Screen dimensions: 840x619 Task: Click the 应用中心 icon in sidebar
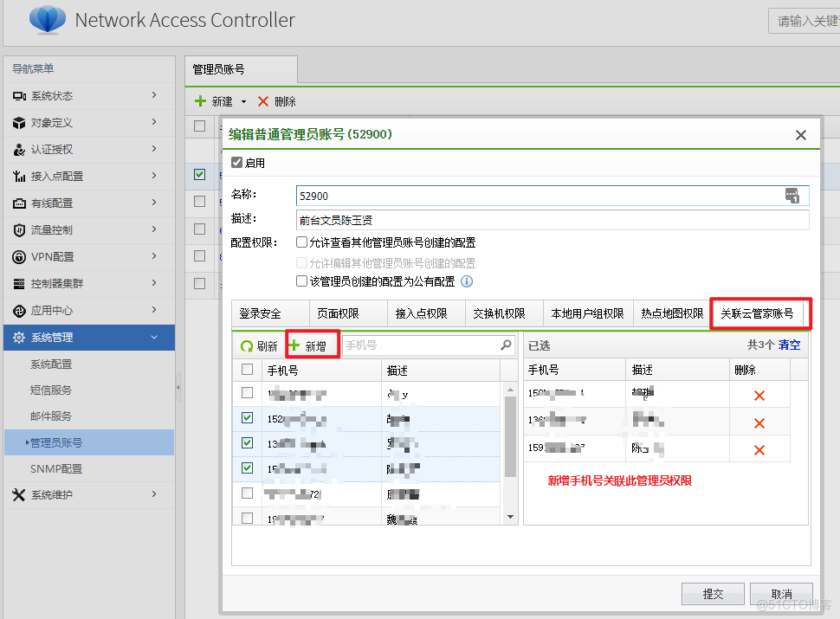(19, 311)
